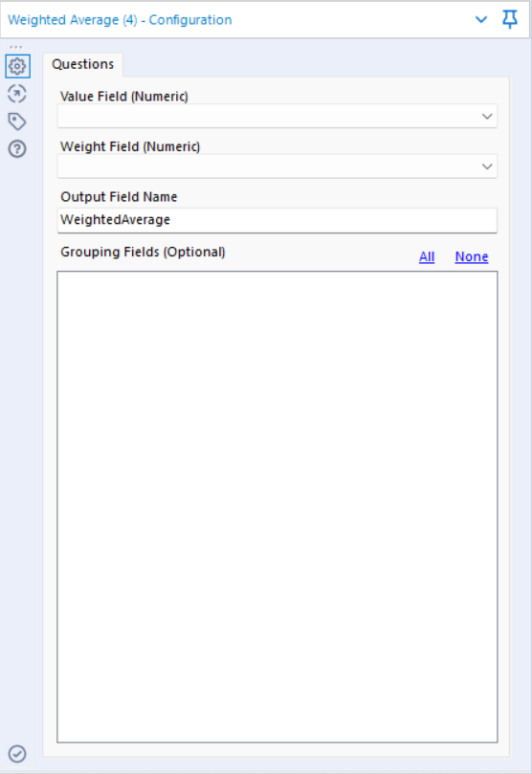Click the Grouping Fields (Optional) label
The width and height of the screenshot is (532, 774).
tap(144, 253)
